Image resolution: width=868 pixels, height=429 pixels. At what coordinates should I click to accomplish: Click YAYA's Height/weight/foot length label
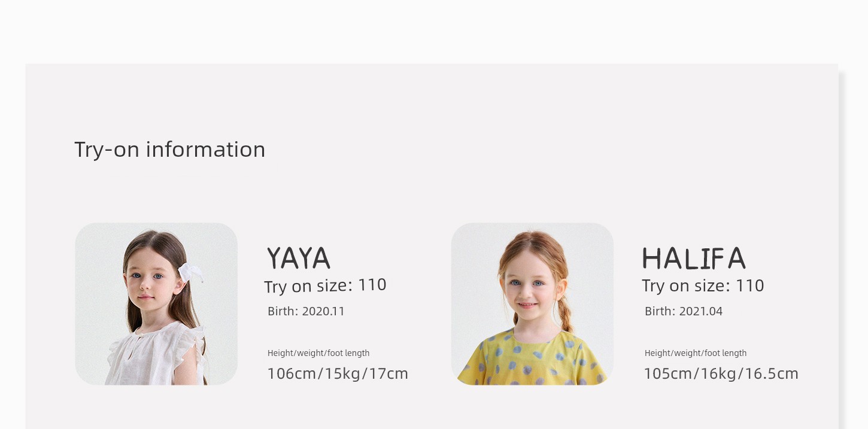click(x=318, y=353)
